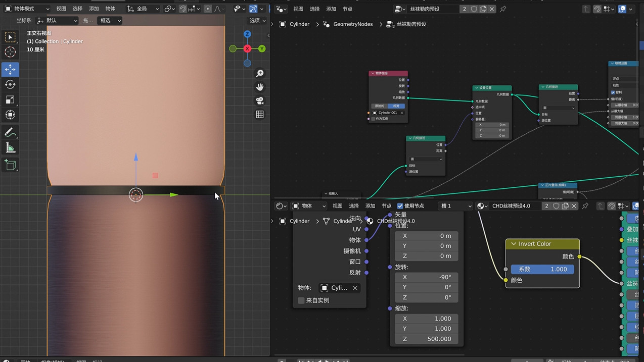
Task: Pin the 丝袜勒肉预设 node tree
Action: click(503, 9)
